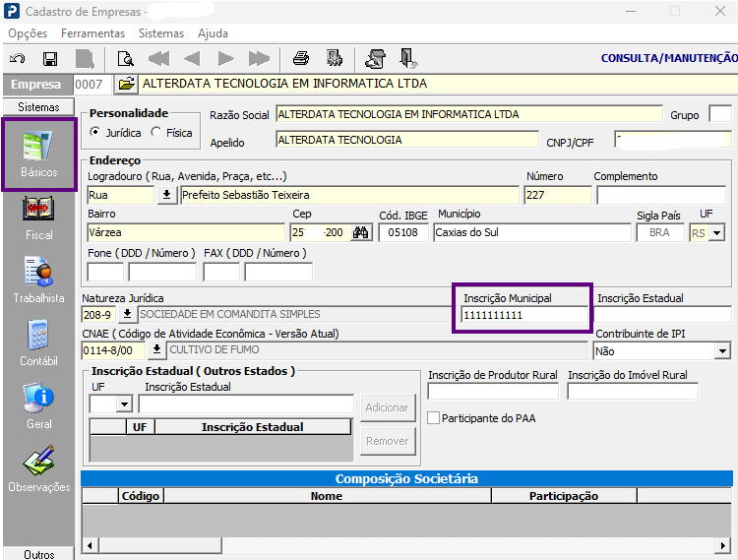Expand UF dropdown under Outros Estados
The width and height of the screenshot is (738, 560).
pyautogui.click(x=124, y=404)
